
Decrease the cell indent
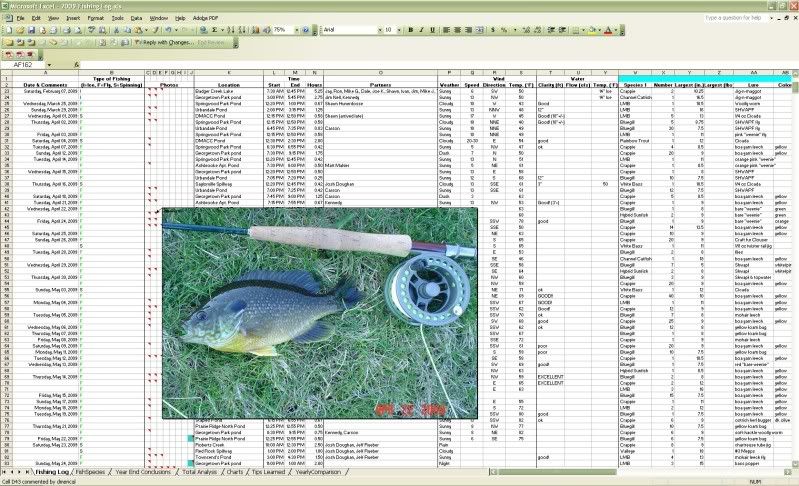[x=551, y=30]
